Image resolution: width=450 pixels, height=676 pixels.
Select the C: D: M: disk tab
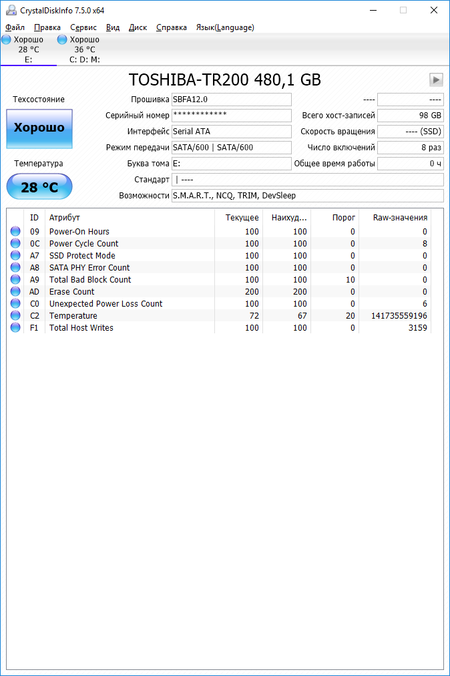point(84,50)
